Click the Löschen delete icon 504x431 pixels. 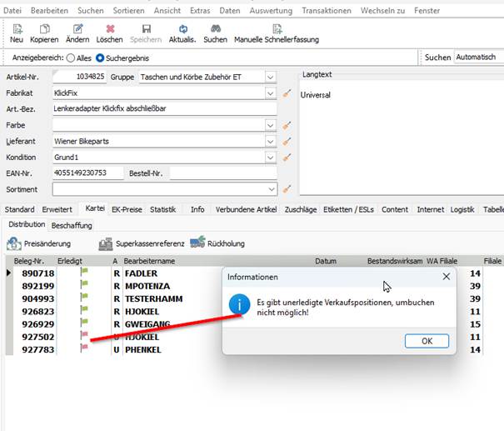pyautogui.click(x=110, y=29)
